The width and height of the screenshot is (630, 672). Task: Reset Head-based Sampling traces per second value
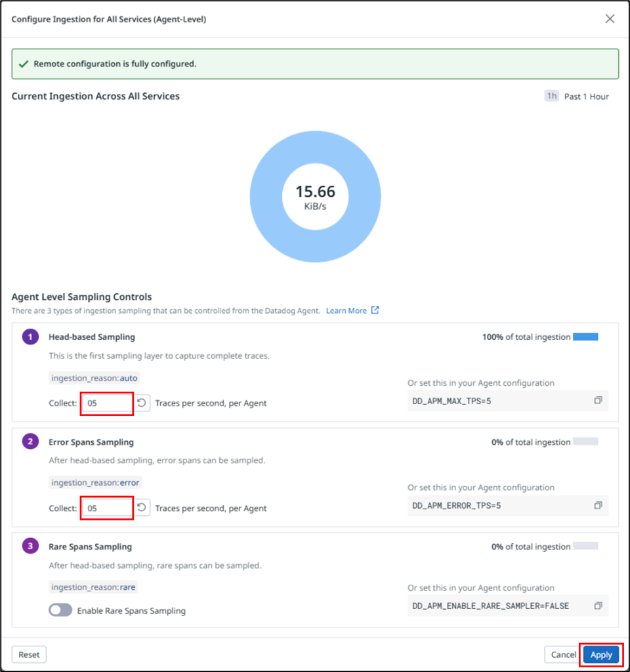[x=142, y=403]
